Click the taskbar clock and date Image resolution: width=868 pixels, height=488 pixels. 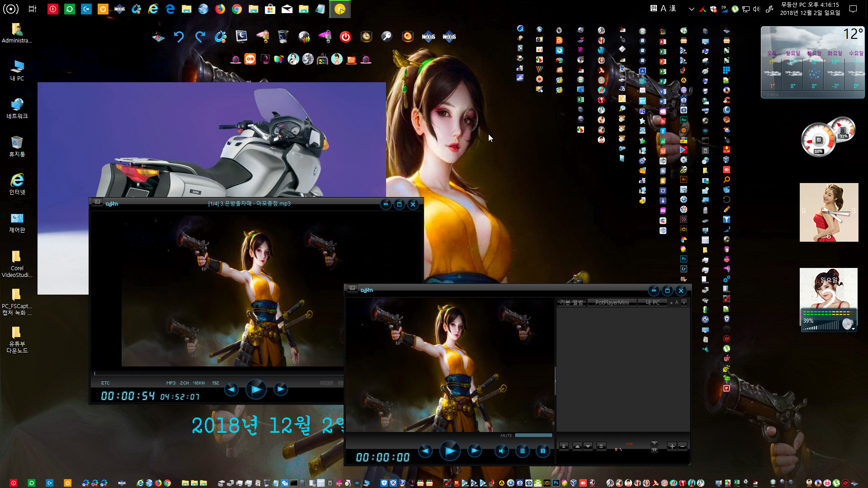(x=810, y=9)
